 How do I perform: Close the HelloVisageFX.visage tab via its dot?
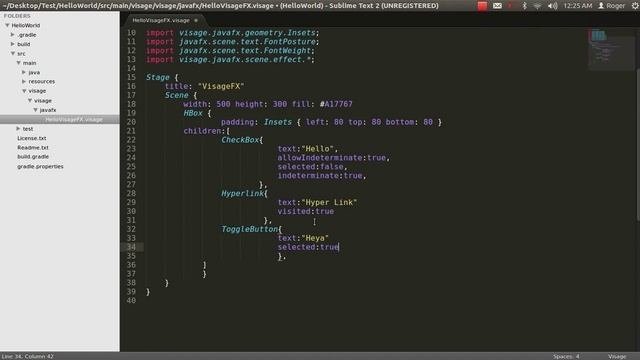[196, 20]
